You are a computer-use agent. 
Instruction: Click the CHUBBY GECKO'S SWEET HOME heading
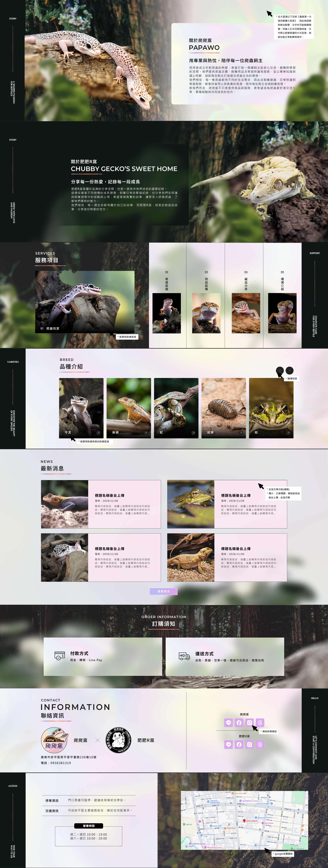pos(124,169)
